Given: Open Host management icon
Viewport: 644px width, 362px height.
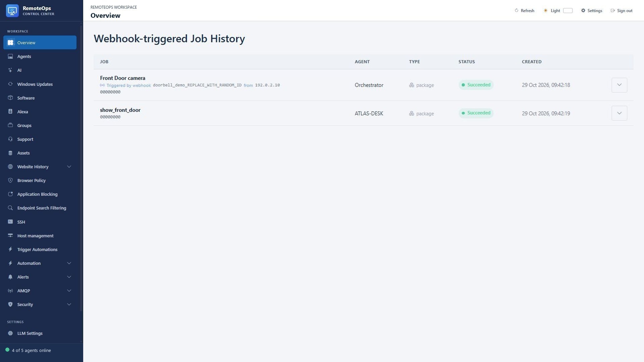Looking at the screenshot, I should (x=10, y=236).
